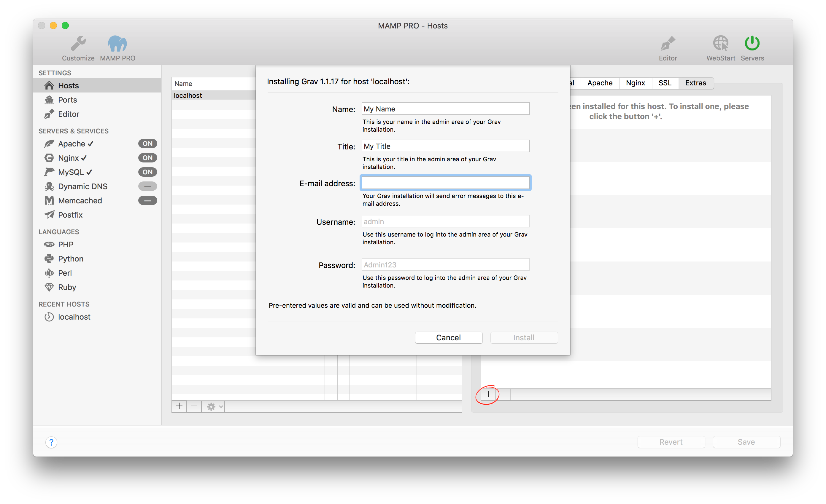Click the yellow minimize window button
The height and width of the screenshot is (504, 826).
tap(53, 25)
